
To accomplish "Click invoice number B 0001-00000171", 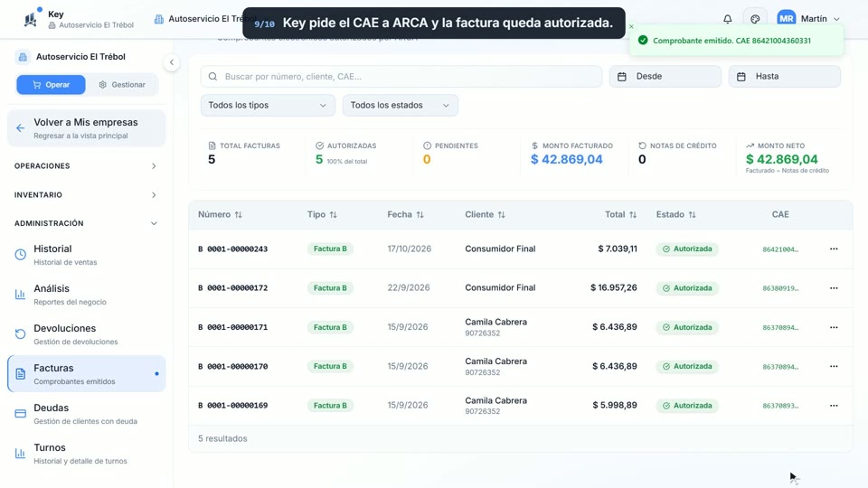I will [233, 327].
